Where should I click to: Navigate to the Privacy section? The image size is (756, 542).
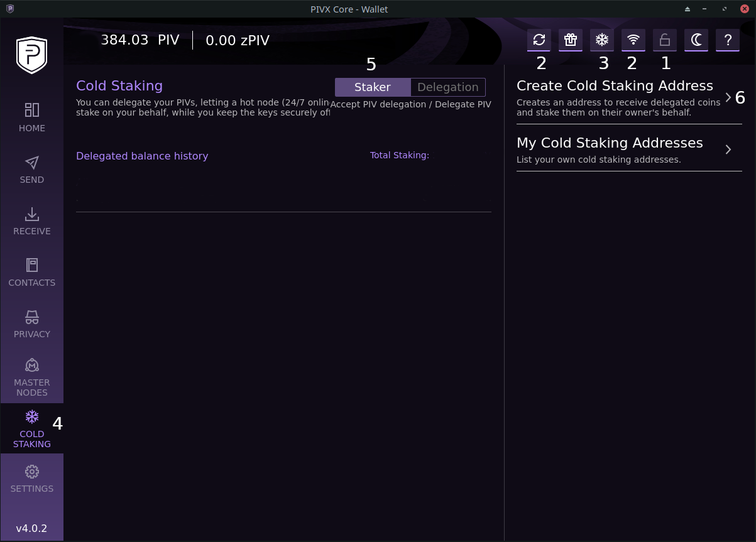tap(32, 323)
